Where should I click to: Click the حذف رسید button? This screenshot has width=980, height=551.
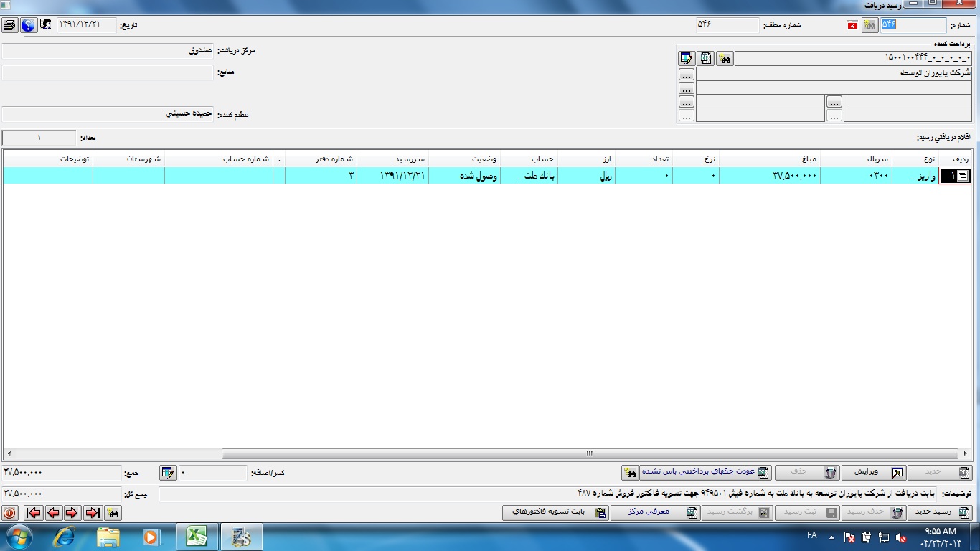[873, 513]
